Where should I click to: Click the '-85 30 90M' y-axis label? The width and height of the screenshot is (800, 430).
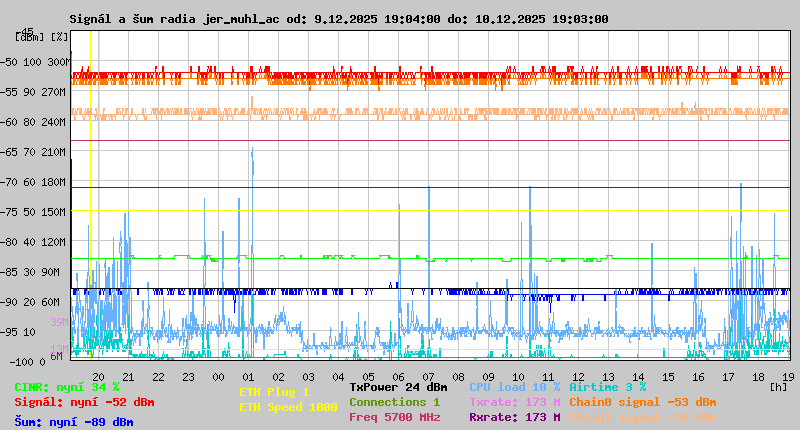(30, 272)
